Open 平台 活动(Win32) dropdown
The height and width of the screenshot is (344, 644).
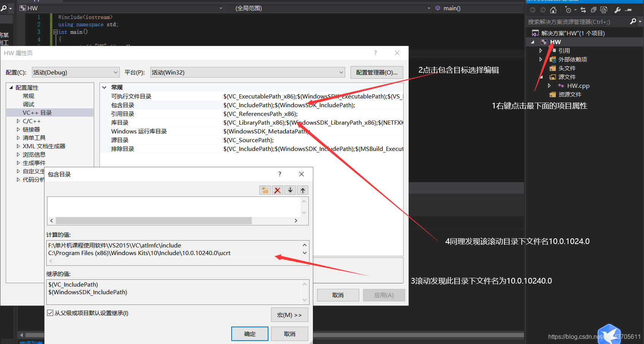click(248, 72)
